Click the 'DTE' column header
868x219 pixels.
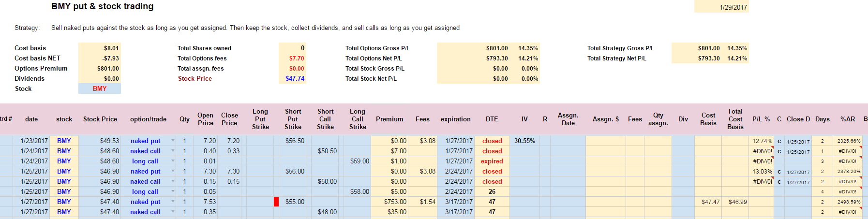point(492,119)
